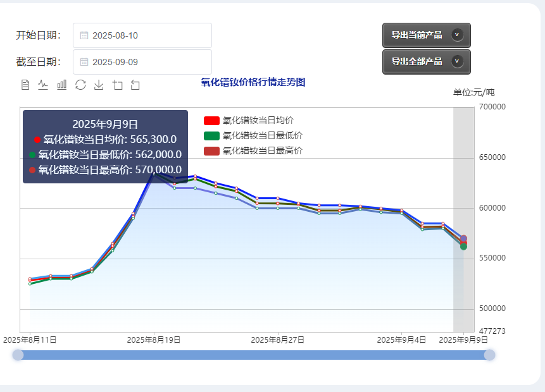Image resolution: width=545 pixels, height=392 pixels.
Task: Click y-axis value 600000
Action: (492, 208)
